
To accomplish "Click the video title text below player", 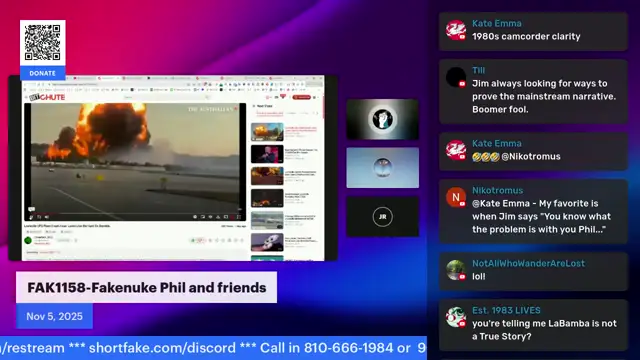I will point(67,226).
